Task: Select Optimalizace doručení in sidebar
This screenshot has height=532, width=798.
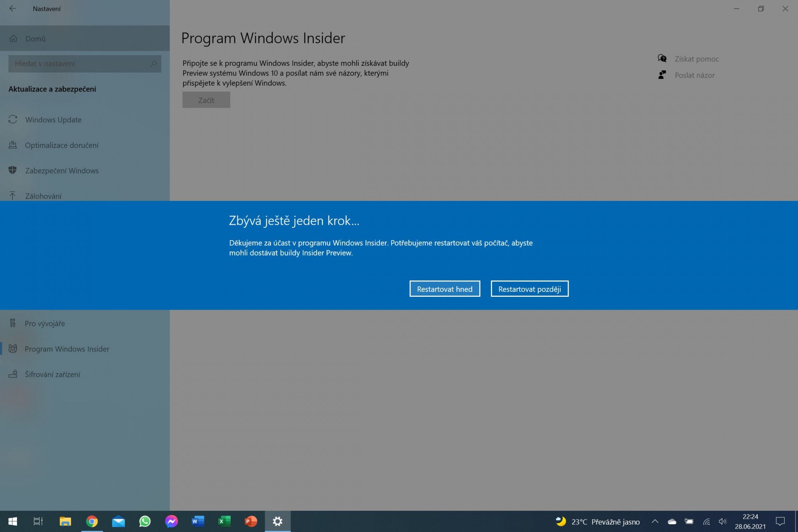Action: (85, 145)
